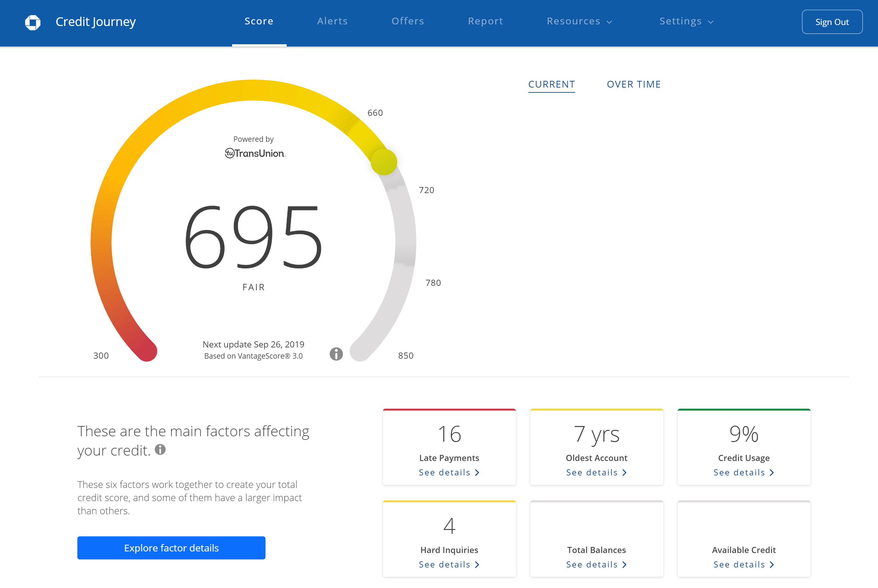Open the Alerts tab in navigation
The width and height of the screenshot is (878, 588).
tap(333, 21)
